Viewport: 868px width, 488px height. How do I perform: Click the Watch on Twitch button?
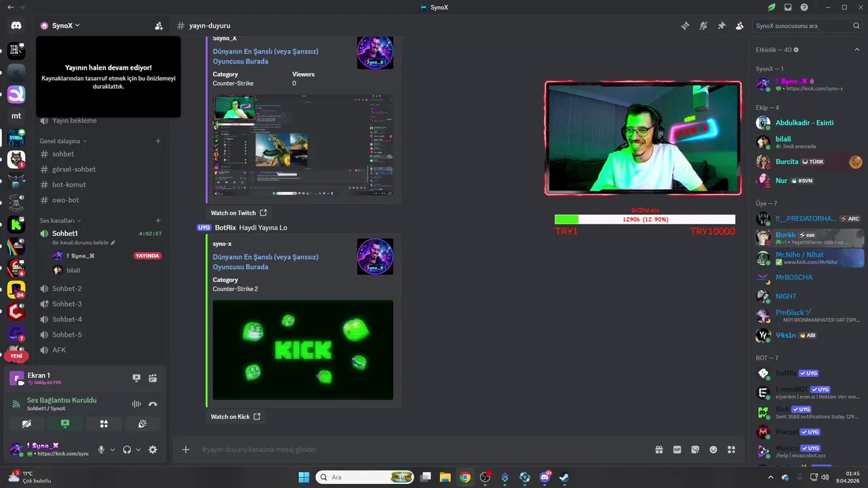[x=239, y=213]
